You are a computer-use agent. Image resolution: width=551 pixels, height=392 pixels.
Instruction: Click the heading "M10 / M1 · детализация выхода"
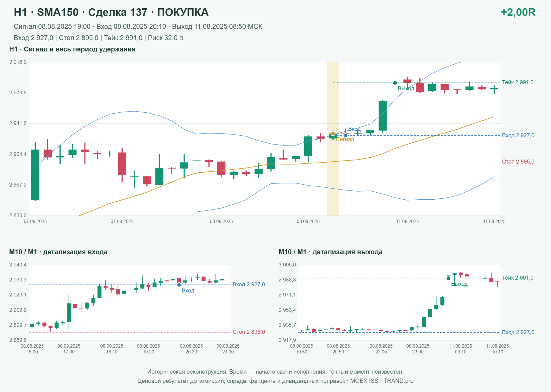(x=331, y=252)
